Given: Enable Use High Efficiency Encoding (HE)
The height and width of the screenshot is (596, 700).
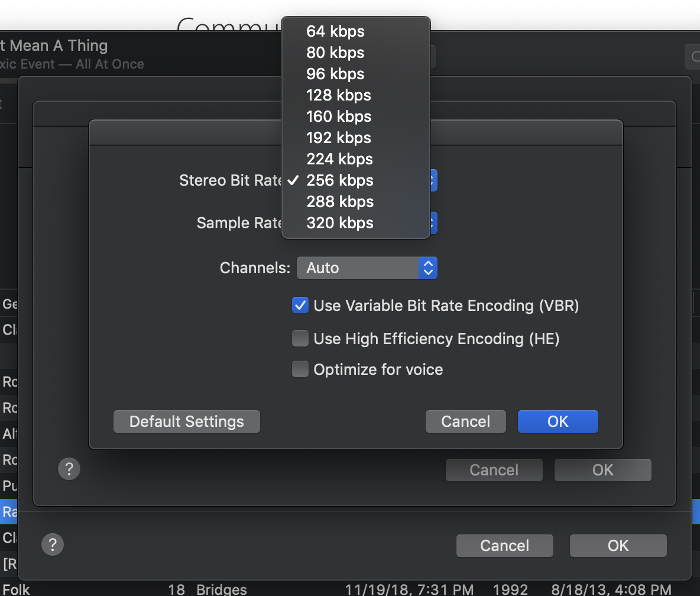Looking at the screenshot, I should (x=300, y=339).
